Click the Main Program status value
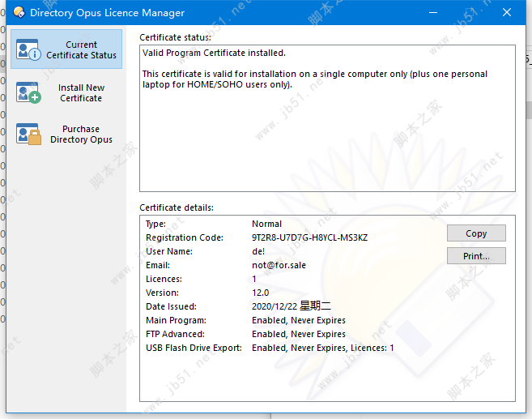The height and width of the screenshot is (419, 532). [x=298, y=320]
